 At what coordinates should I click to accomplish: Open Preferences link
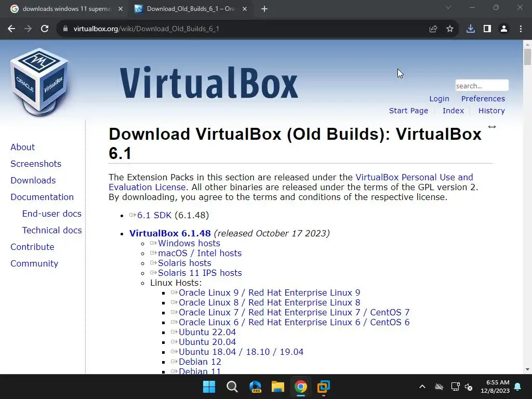point(483,99)
